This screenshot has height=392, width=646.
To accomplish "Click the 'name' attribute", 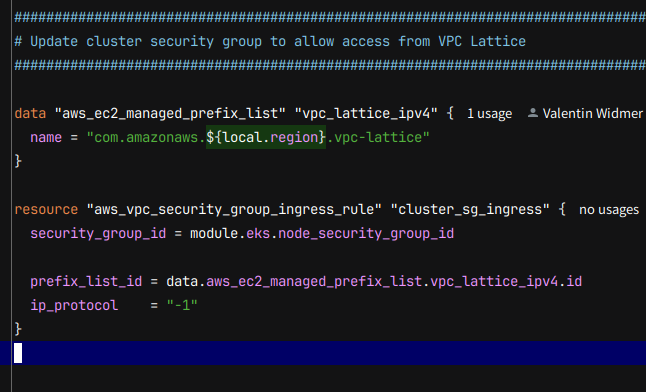I will tap(46, 137).
